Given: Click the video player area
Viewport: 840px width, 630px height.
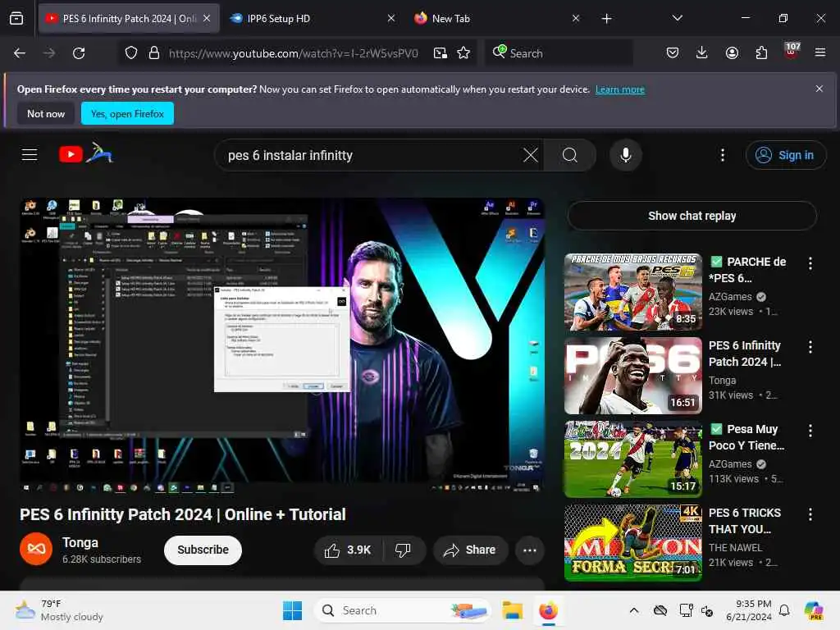Looking at the screenshot, I should [282, 345].
